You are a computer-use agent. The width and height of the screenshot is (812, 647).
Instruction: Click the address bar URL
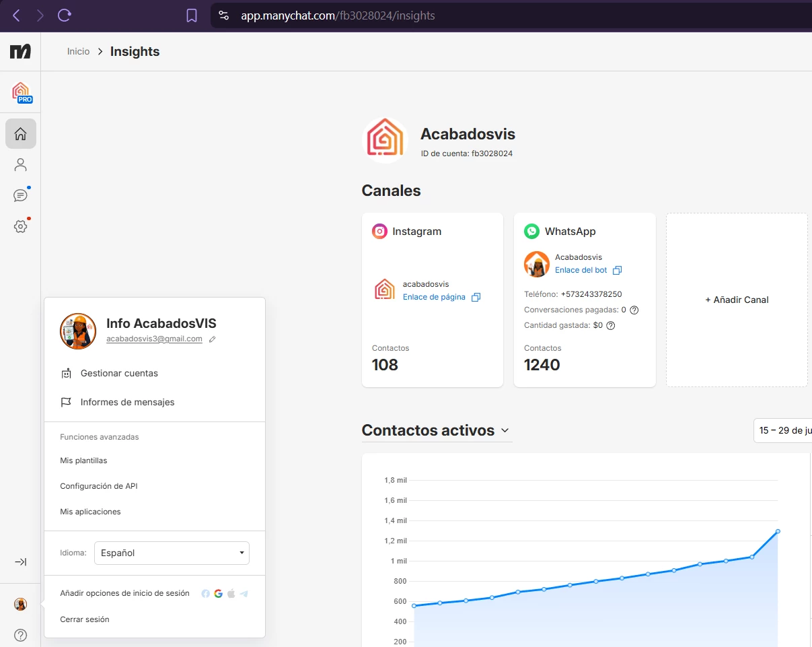tap(338, 15)
